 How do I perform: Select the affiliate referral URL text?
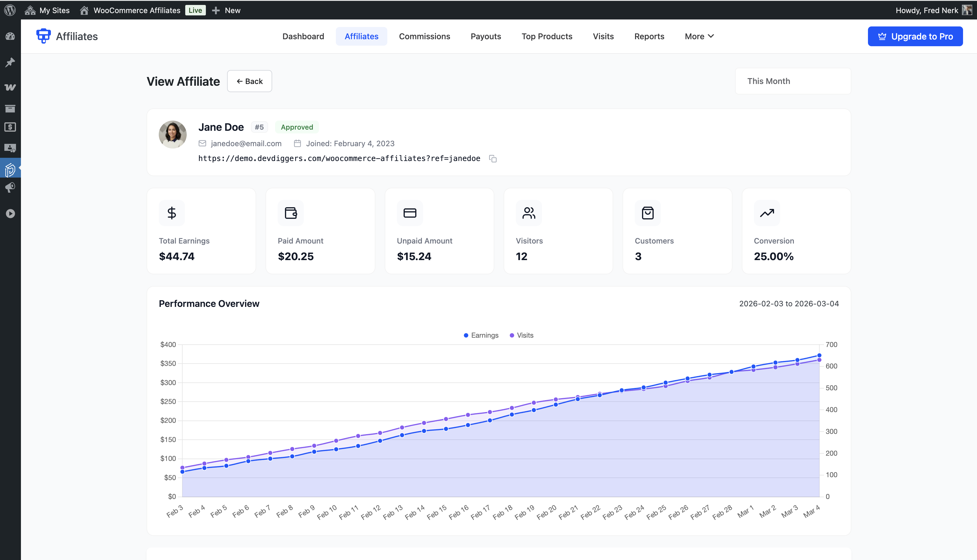click(339, 158)
